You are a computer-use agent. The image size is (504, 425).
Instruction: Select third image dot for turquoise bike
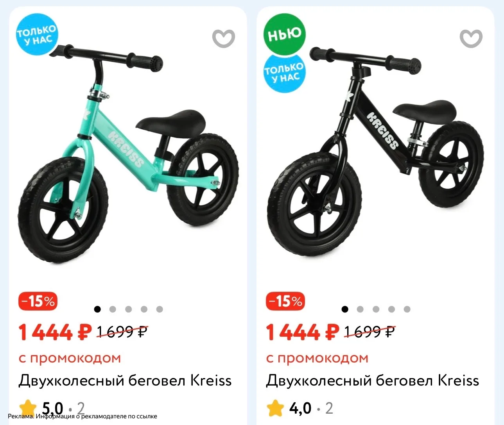tap(129, 309)
